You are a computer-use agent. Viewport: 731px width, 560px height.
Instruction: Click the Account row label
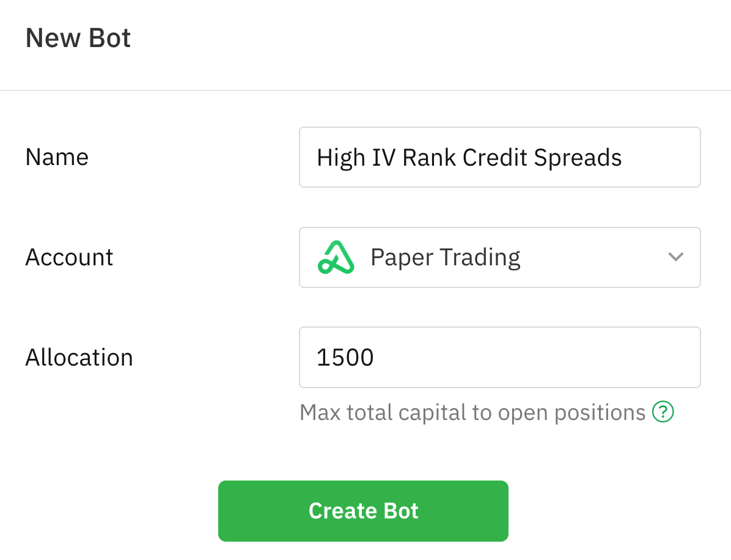coord(68,257)
